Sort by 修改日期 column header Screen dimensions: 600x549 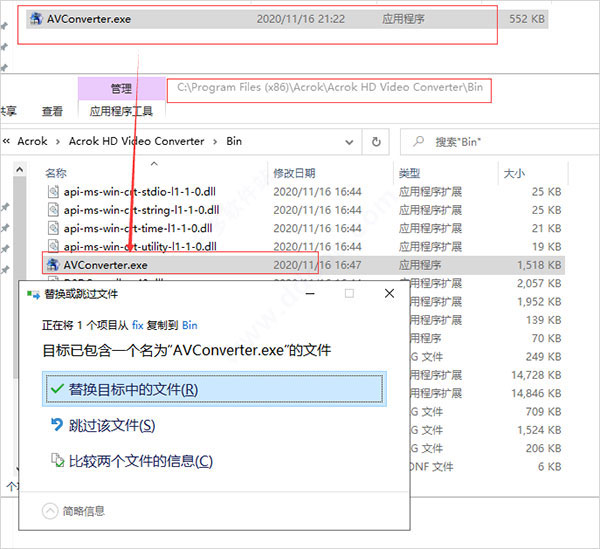[x=294, y=173]
